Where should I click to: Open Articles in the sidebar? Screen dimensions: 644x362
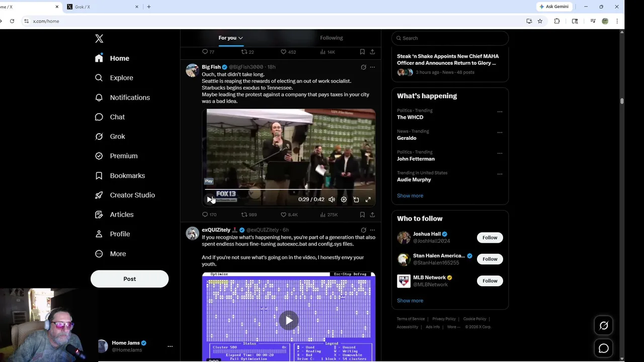(114, 214)
